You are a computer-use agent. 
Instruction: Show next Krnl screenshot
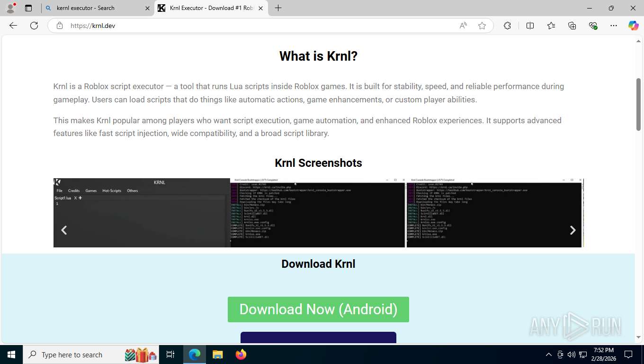572,230
